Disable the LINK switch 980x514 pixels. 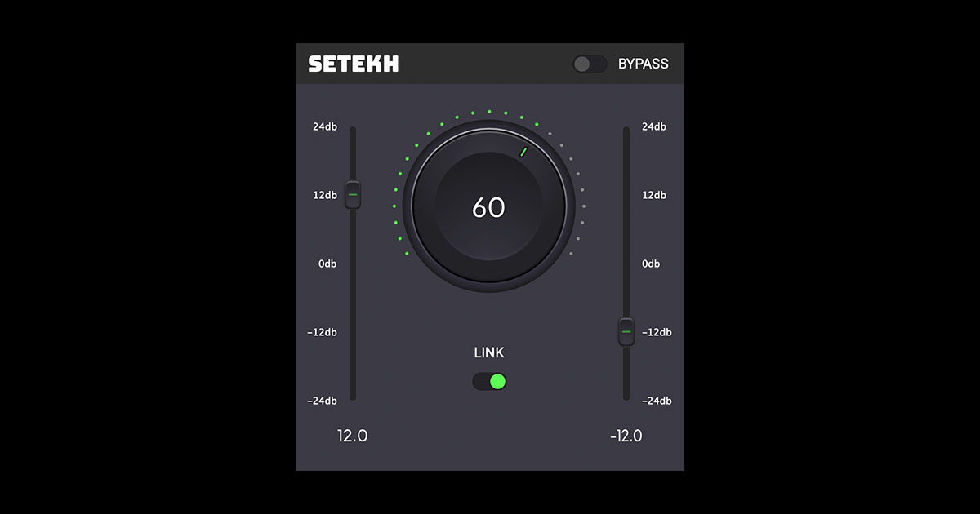click(490, 380)
